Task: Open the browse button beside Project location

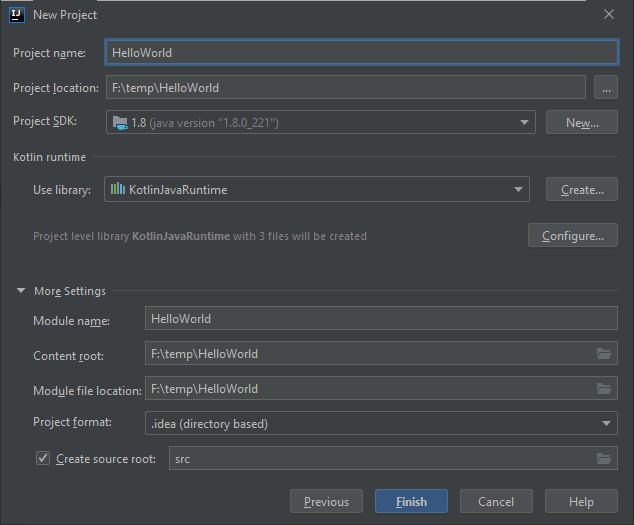Action: [605, 88]
